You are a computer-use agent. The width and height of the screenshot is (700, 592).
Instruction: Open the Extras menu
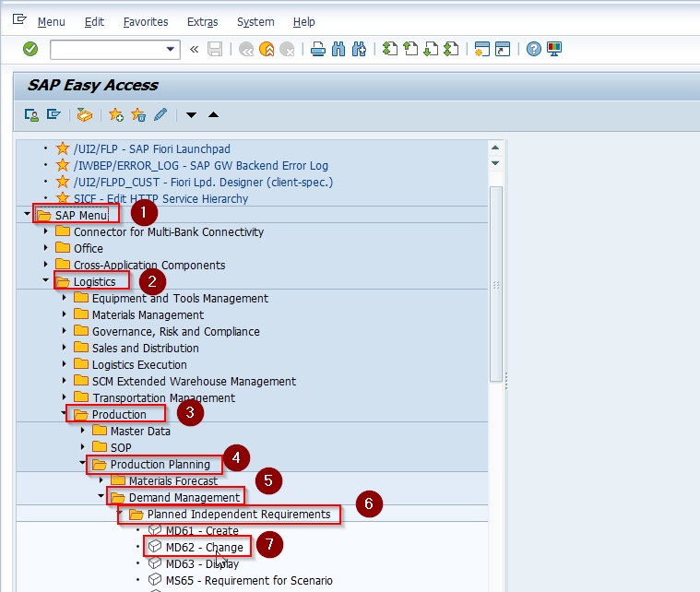202,22
